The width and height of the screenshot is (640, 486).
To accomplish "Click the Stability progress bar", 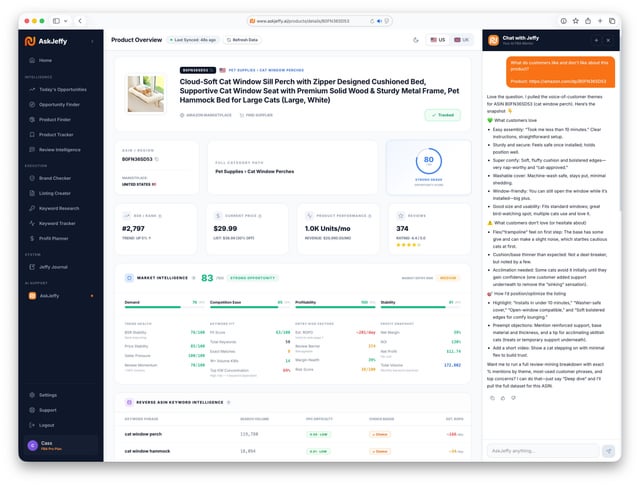I will click(x=420, y=307).
